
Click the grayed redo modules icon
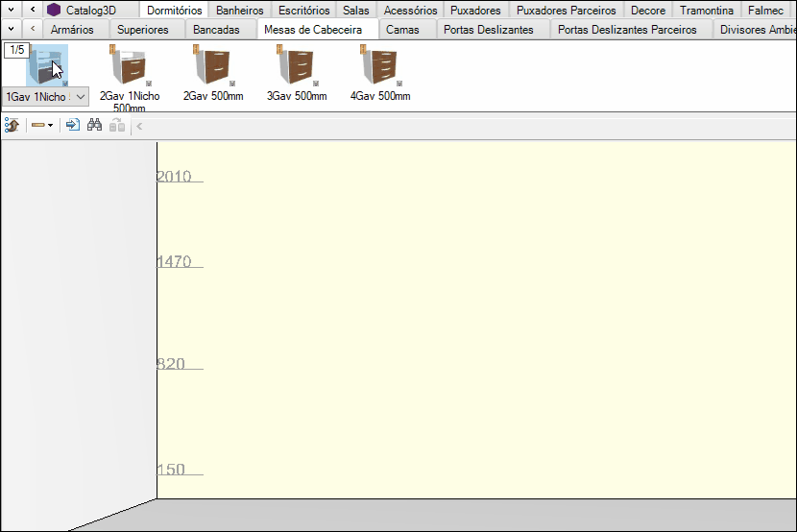tap(117, 125)
